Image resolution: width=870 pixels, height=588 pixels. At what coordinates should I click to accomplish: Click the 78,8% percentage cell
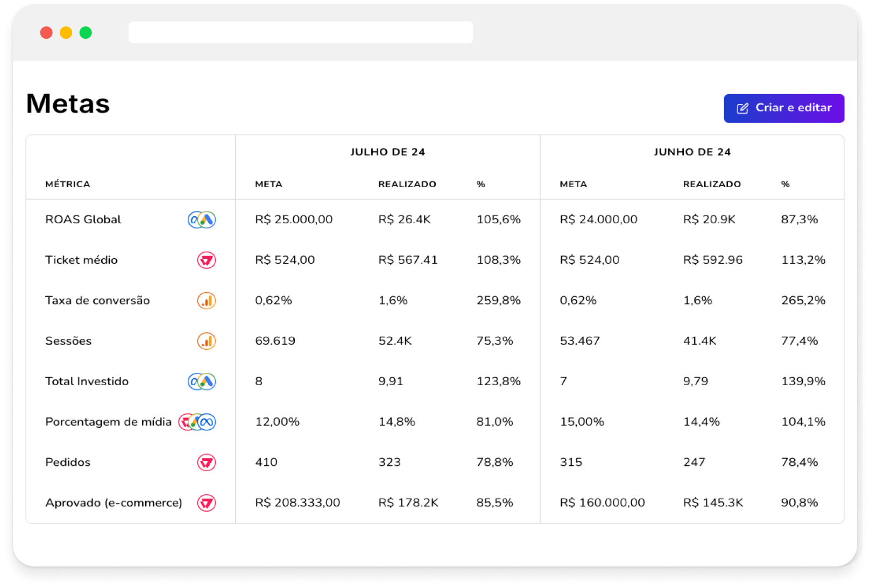pyautogui.click(x=495, y=462)
